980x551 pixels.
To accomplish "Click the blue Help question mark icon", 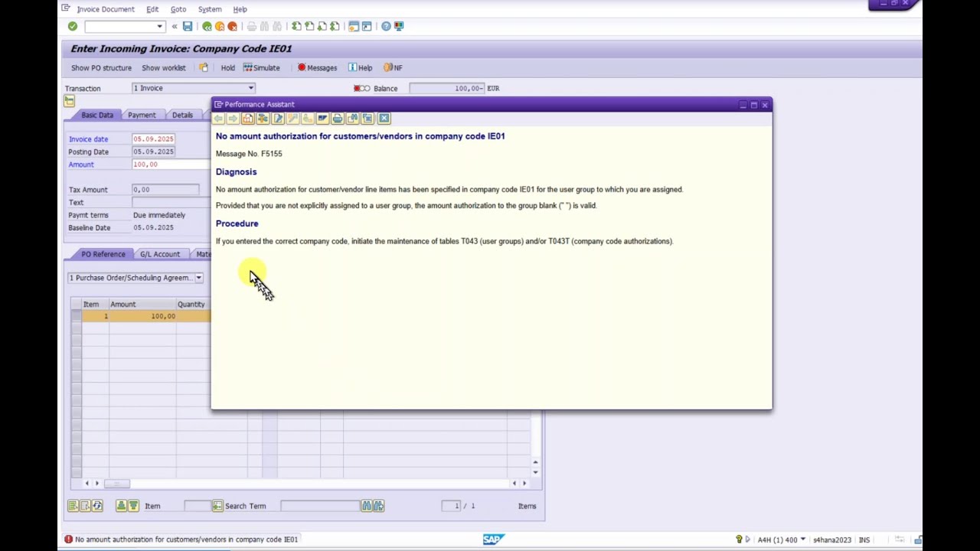I will [386, 26].
